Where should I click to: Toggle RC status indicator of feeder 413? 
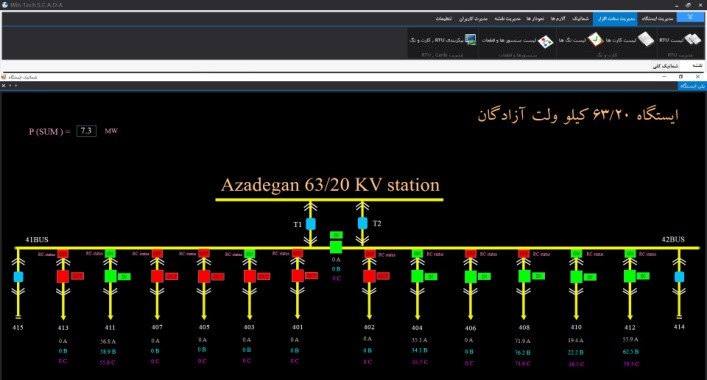pos(63,254)
